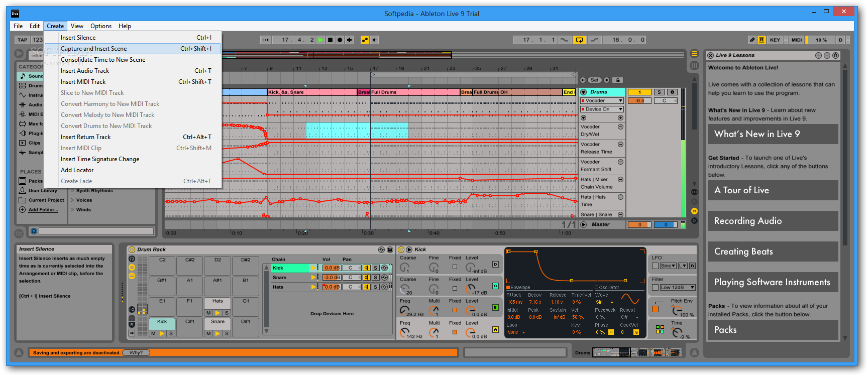This screenshot has width=868, height=376.
Task: Choose Insert Silence from Create menu
Action: tap(133, 38)
